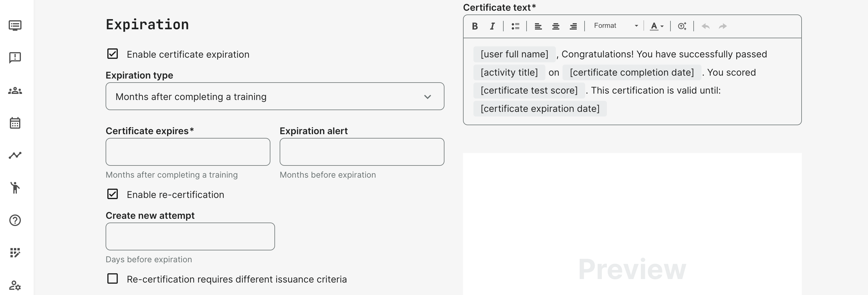Toggle italic text formatting
The width and height of the screenshot is (868, 295).
tap(492, 26)
